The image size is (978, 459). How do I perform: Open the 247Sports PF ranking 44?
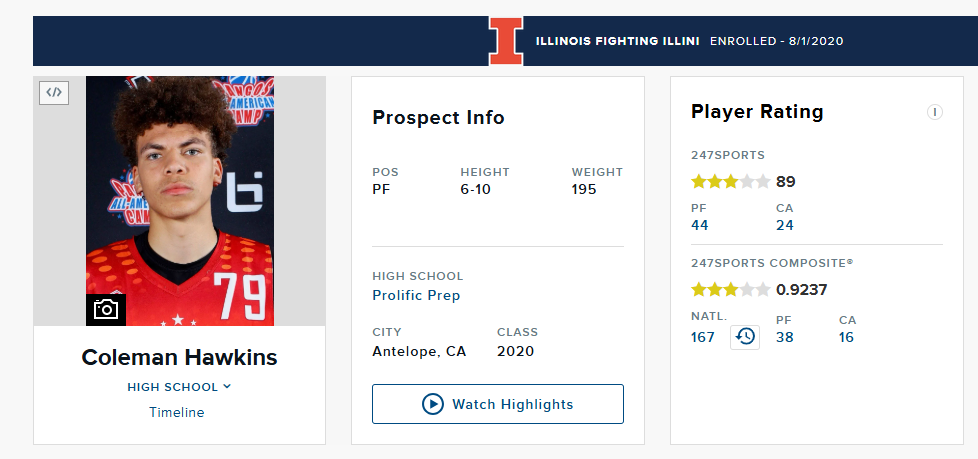(x=700, y=225)
